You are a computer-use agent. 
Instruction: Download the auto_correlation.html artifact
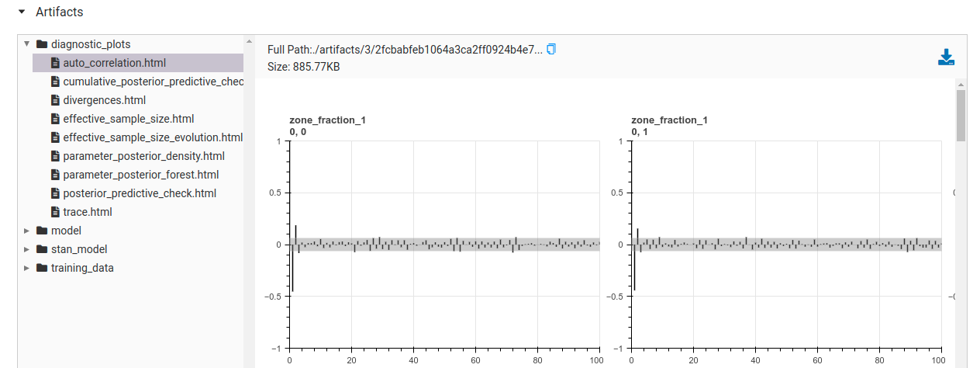(x=946, y=57)
